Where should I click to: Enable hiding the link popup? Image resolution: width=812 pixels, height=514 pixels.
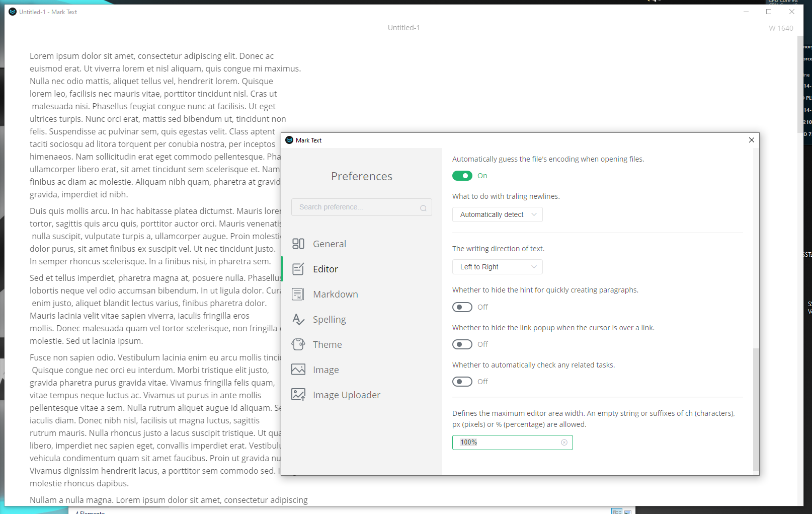(x=462, y=344)
